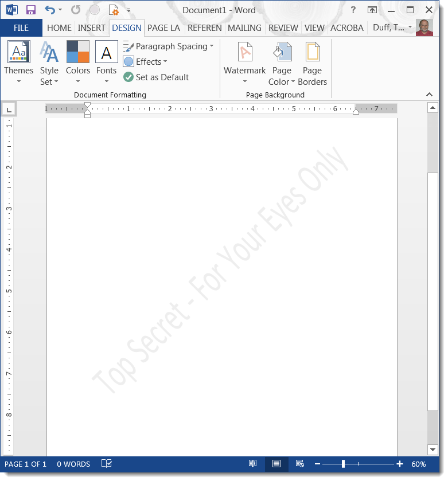Open Page Borders dialog

click(x=312, y=63)
